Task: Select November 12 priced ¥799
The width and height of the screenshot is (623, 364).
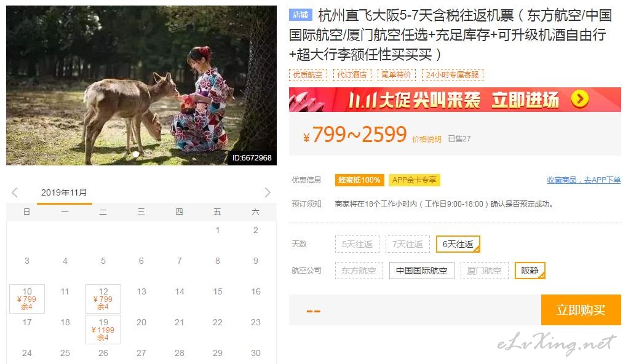Action: coord(103,299)
